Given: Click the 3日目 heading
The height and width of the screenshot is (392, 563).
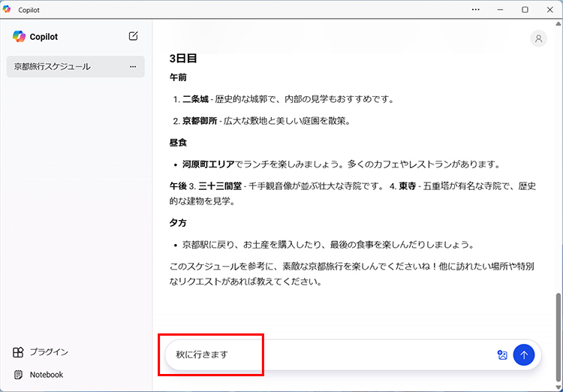Looking at the screenshot, I should (183, 58).
